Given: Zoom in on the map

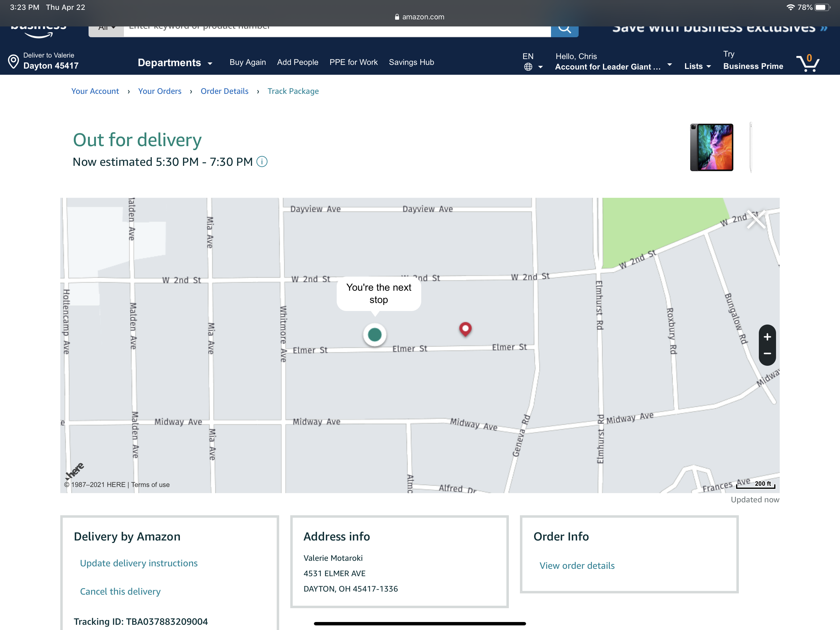Looking at the screenshot, I should [x=767, y=337].
